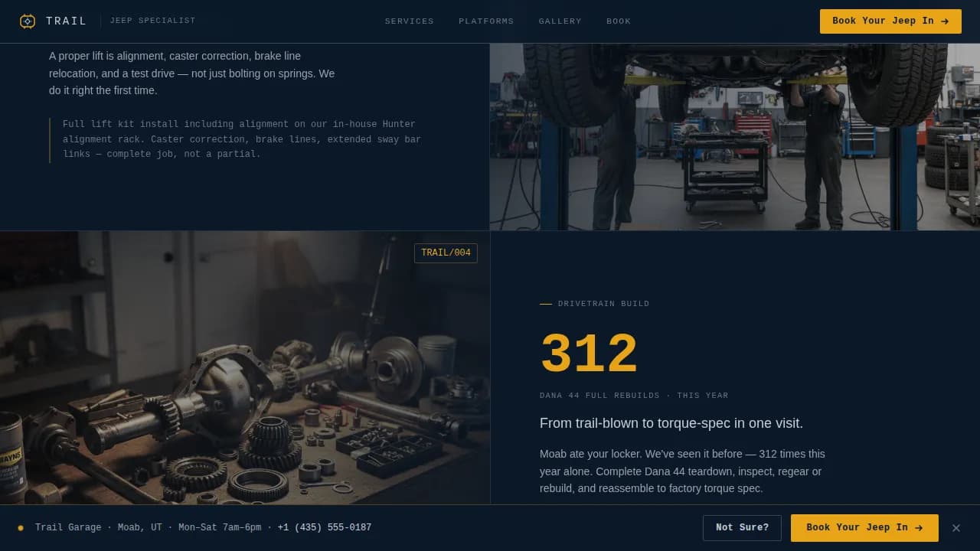The height and width of the screenshot is (551, 980).
Task: Call the +1 (435) 555-0187 phone number
Action: point(325,528)
